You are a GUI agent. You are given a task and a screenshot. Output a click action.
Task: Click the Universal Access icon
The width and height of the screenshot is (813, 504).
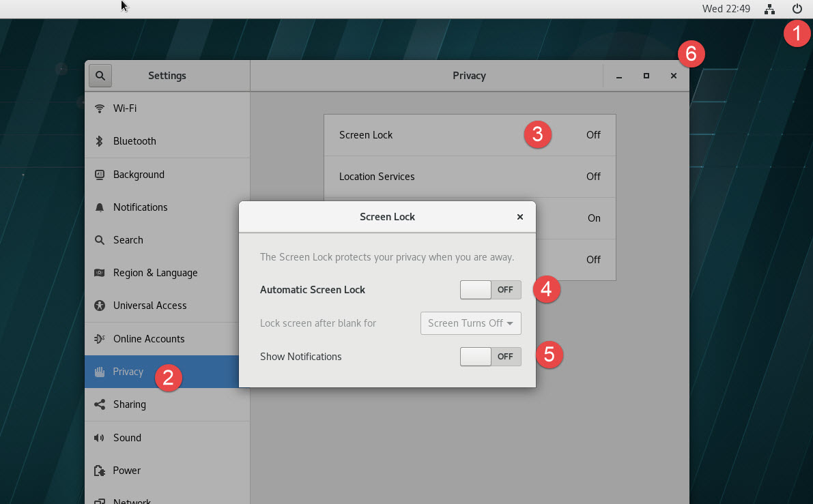[x=100, y=306]
